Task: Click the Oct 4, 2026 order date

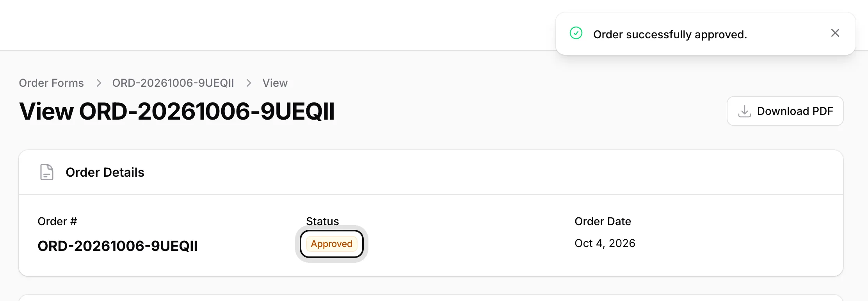Action: (605, 243)
